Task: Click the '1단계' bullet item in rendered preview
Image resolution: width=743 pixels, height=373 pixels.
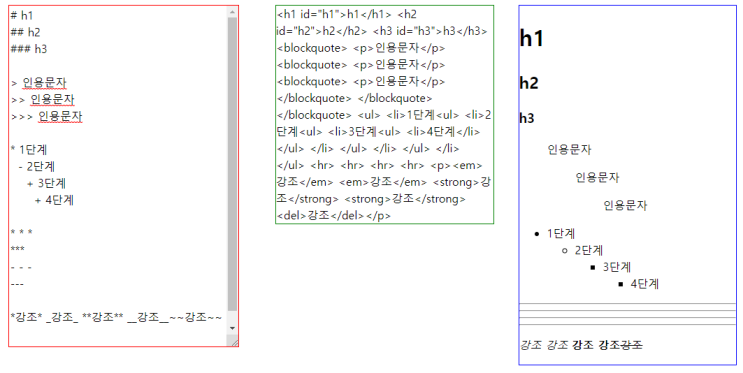Action: coord(561,234)
